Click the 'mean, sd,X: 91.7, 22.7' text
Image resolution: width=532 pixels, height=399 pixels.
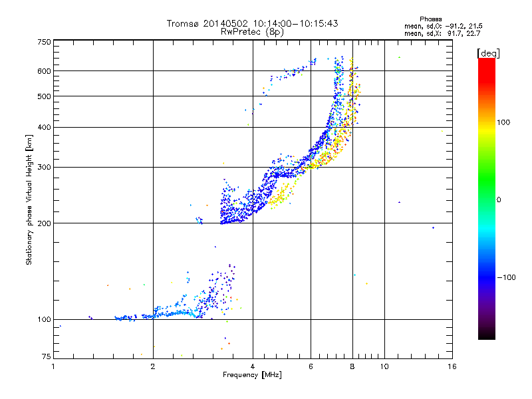pyautogui.click(x=442, y=33)
